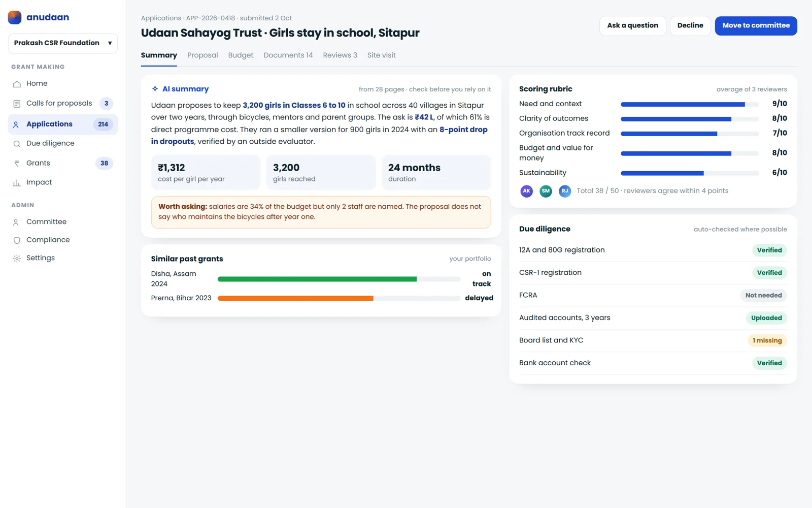Click reviewer avatar RJ
Screen dimensions: 812x508
click(565, 191)
